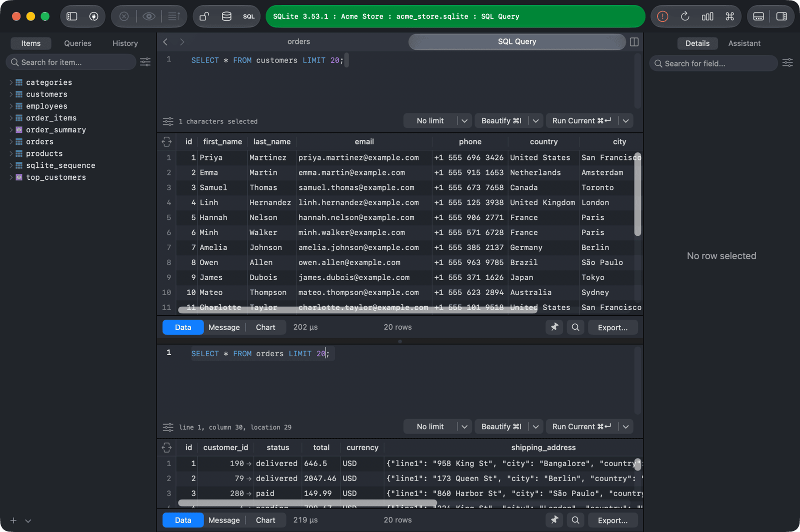Screen dimensions: 800x532
Task: Toggle the bottom panel layout icon
Action: pos(758,16)
